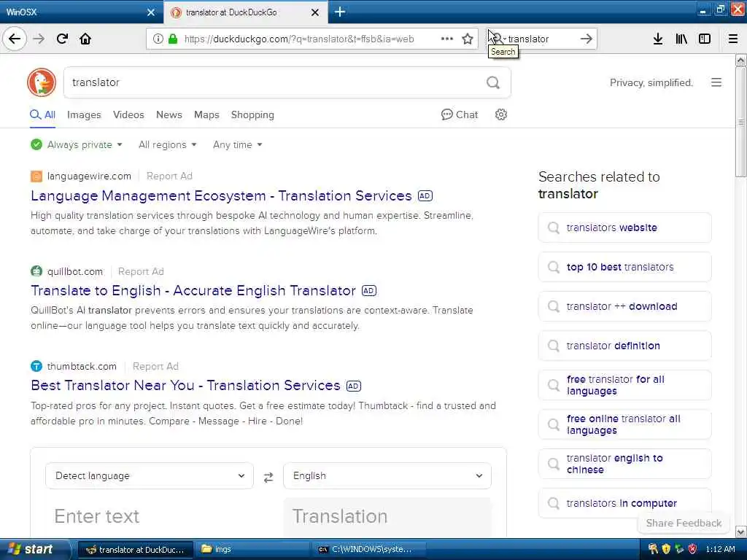Click the green secure connection padlock
Image resolution: width=747 pixels, height=560 pixels.
click(x=173, y=39)
